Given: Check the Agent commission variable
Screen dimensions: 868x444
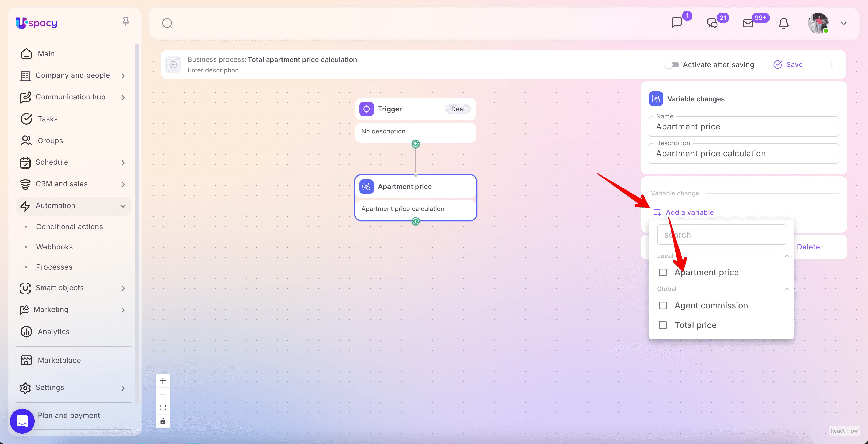Looking at the screenshot, I should coord(663,305).
